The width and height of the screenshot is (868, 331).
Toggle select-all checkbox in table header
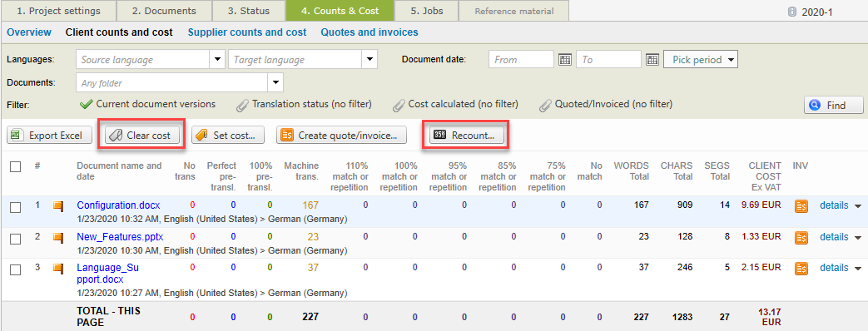tap(16, 166)
